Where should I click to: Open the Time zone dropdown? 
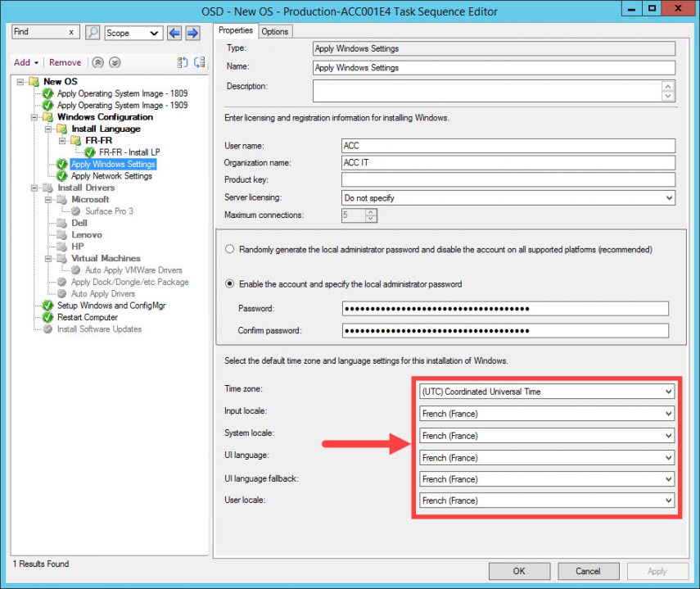[x=670, y=392]
